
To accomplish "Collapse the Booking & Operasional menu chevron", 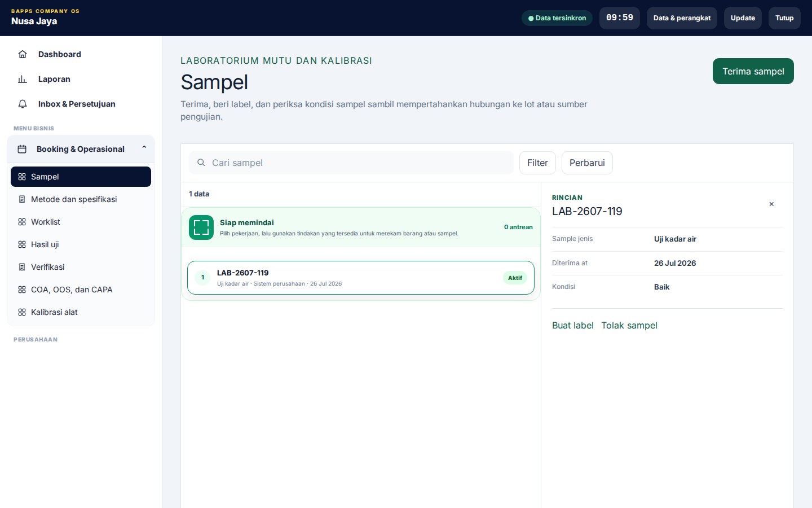I will 144,147.
